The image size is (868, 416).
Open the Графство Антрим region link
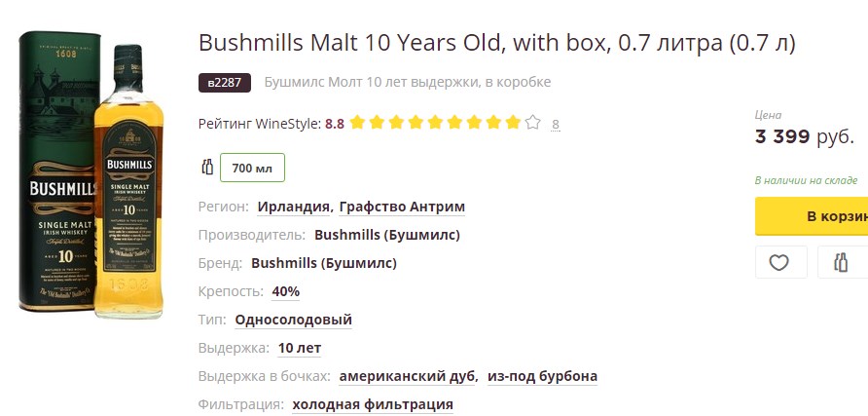click(402, 208)
